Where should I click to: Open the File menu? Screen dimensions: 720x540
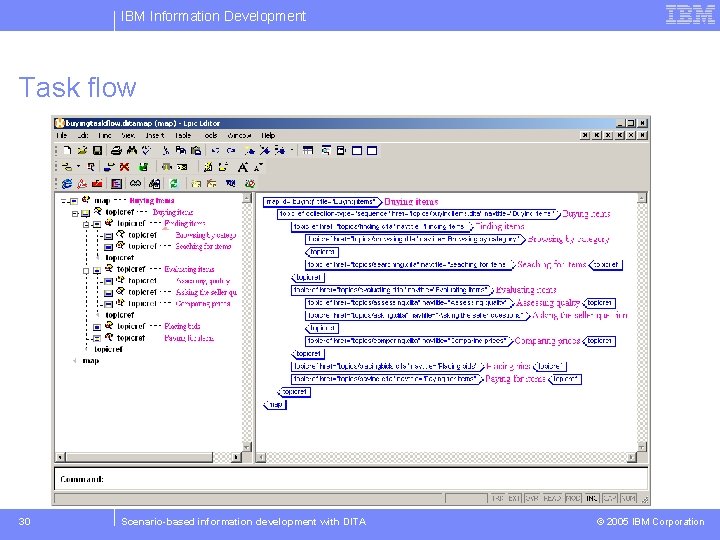coord(62,135)
